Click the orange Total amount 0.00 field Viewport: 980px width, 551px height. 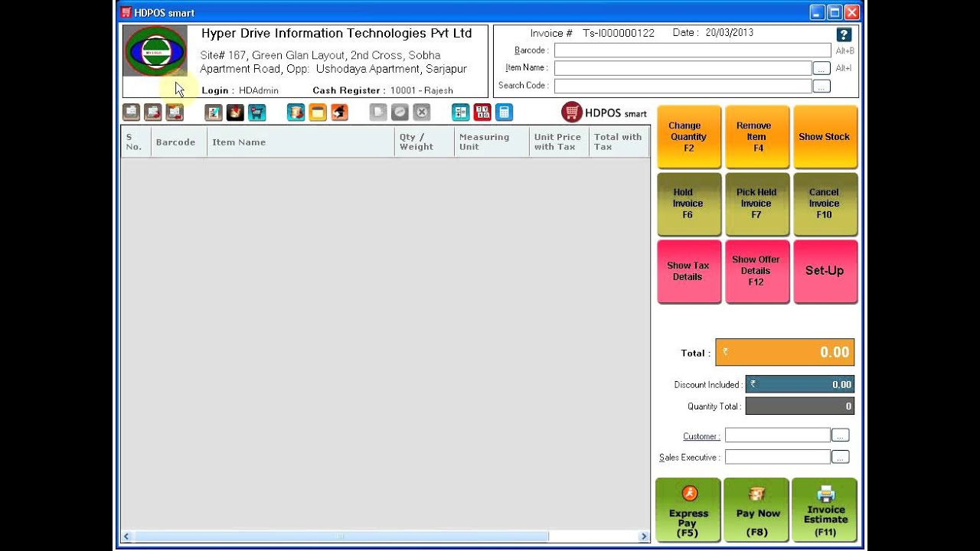tap(785, 352)
